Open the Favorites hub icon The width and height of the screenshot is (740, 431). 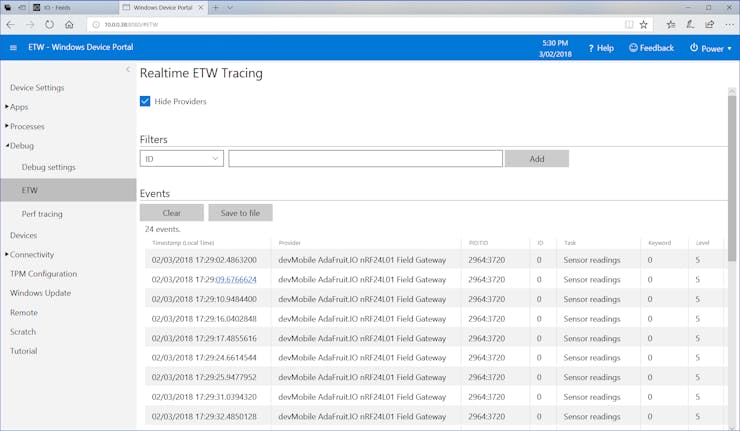point(671,25)
